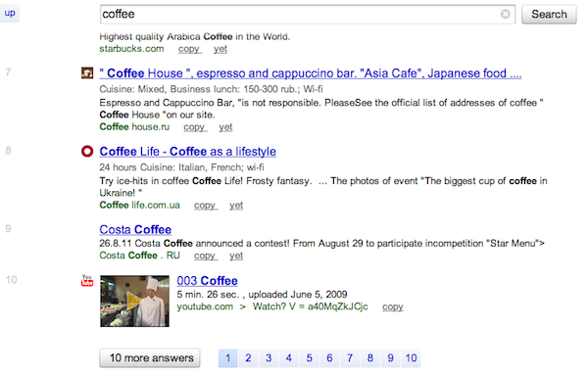The image size is (588, 376).
Task: Click 'yet' next to Coffee house.ru
Action: pos(225,127)
